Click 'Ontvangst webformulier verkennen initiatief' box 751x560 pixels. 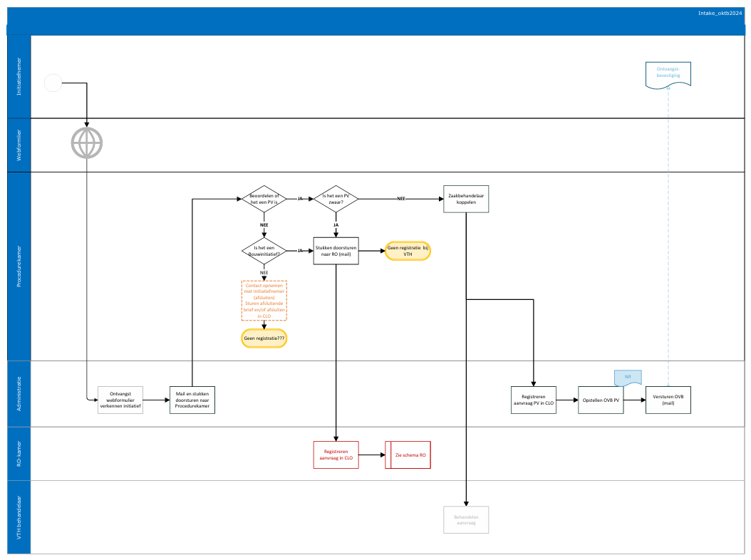120,400
